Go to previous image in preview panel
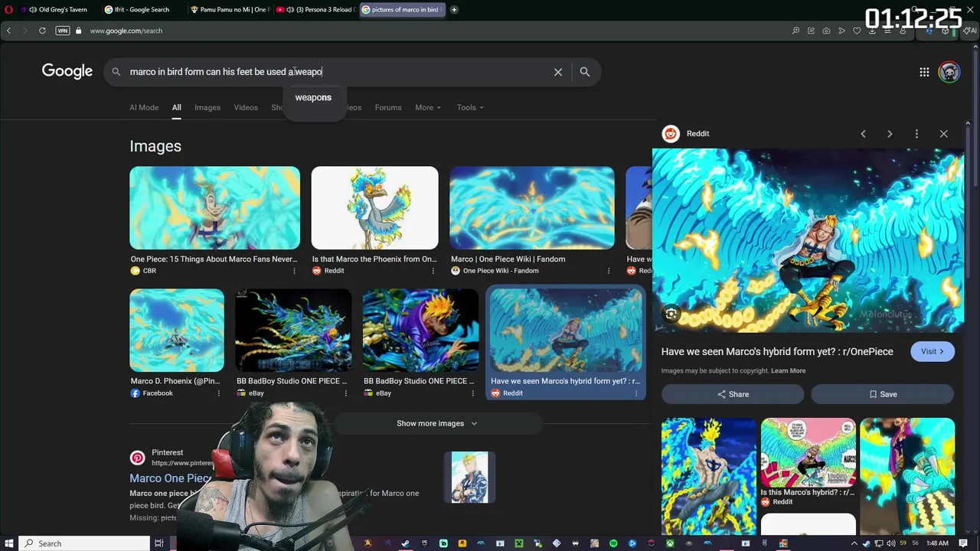Screen dimensions: 980x551 [x=863, y=134]
